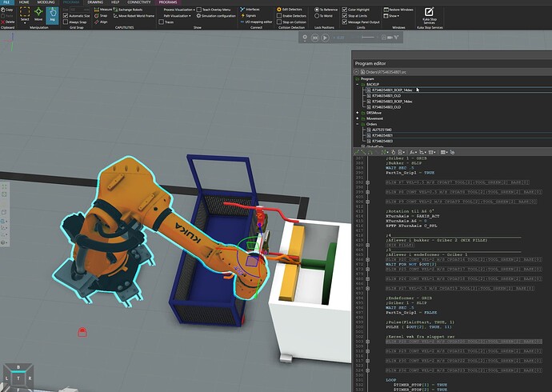Open the CONNECTIVITY ribbon tab
The width and height of the screenshot is (552, 392).
139,2
